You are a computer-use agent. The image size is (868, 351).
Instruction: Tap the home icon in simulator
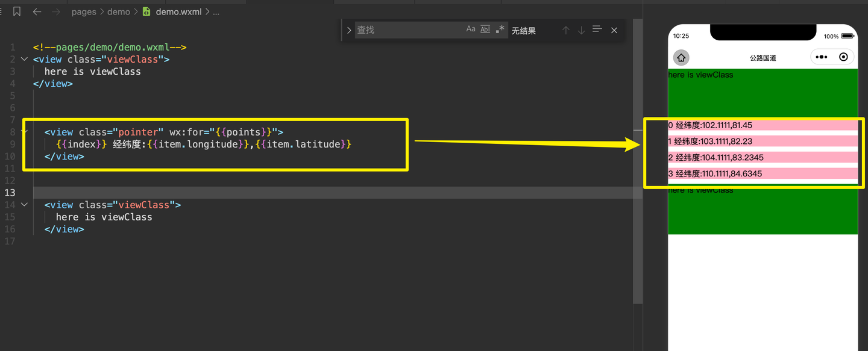[681, 58]
